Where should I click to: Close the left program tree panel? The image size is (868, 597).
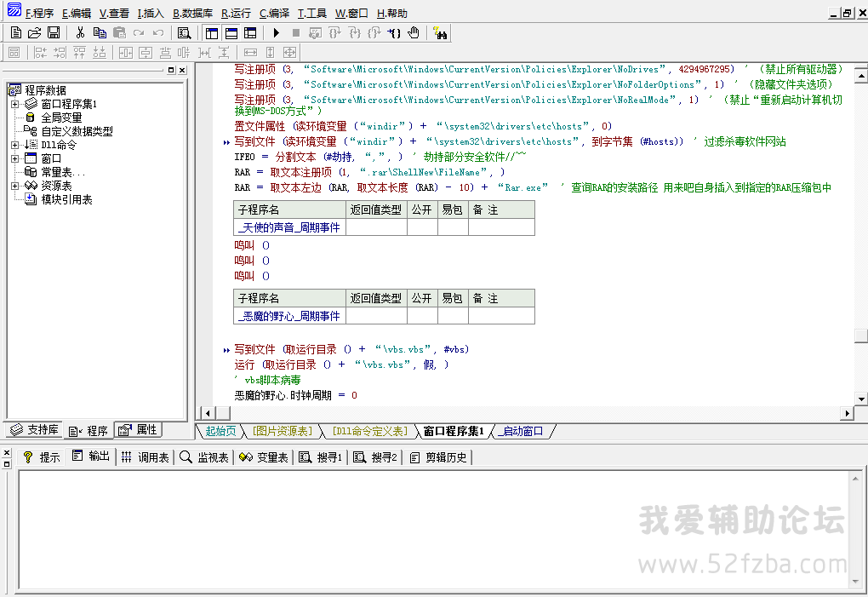(x=182, y=70)
